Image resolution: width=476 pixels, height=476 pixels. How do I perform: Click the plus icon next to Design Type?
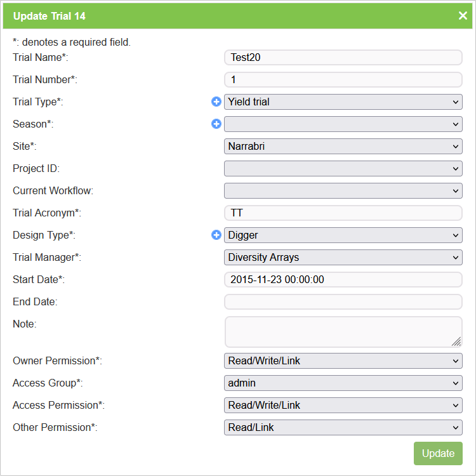tap(216, 235)
